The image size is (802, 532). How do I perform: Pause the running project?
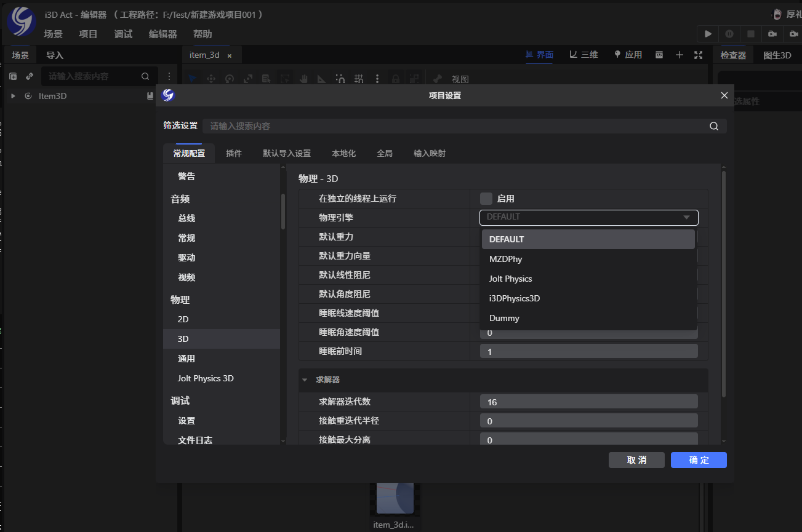[729, 34]
